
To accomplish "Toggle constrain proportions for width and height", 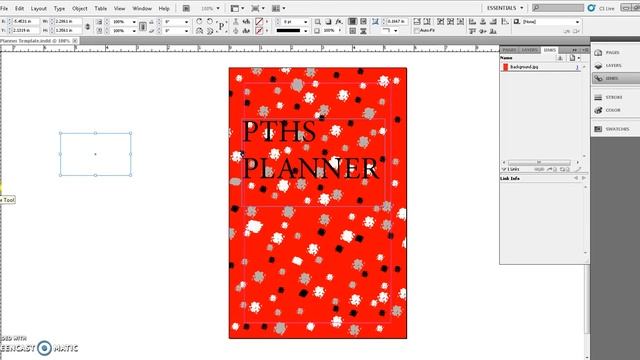I will pos(87,27).
